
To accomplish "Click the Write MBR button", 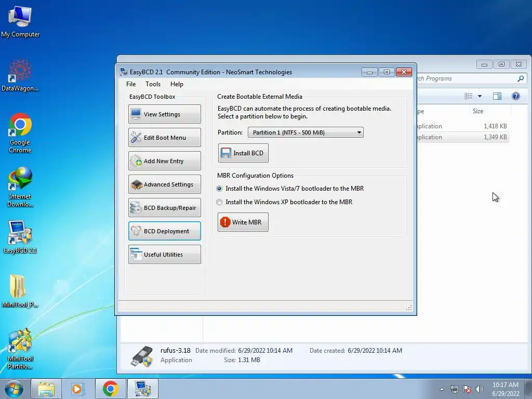I will coord(243,222).
